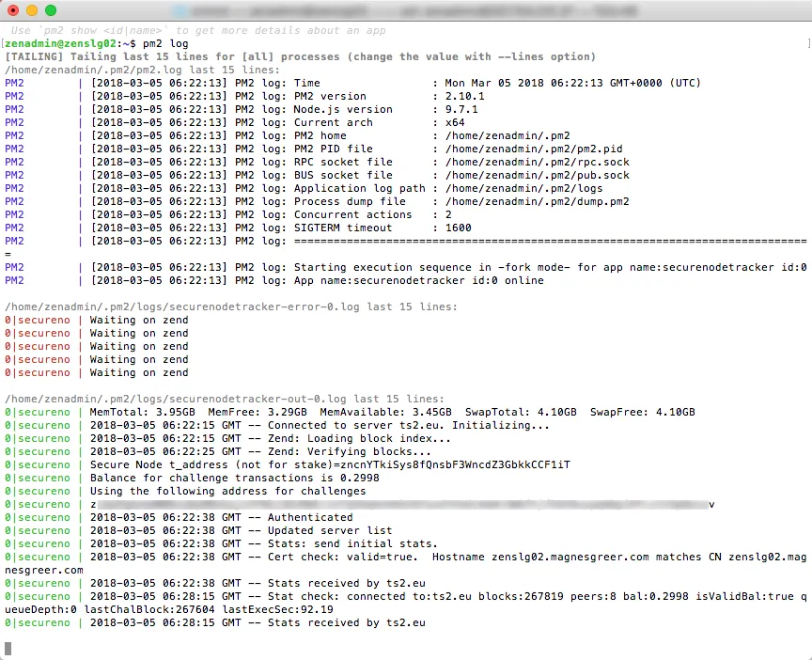Select the path '/home/zenadmin/.pm2/dump.pm2'
This screenshot has width=812, height=660.
pyautogui.click(x=538, y=201)
